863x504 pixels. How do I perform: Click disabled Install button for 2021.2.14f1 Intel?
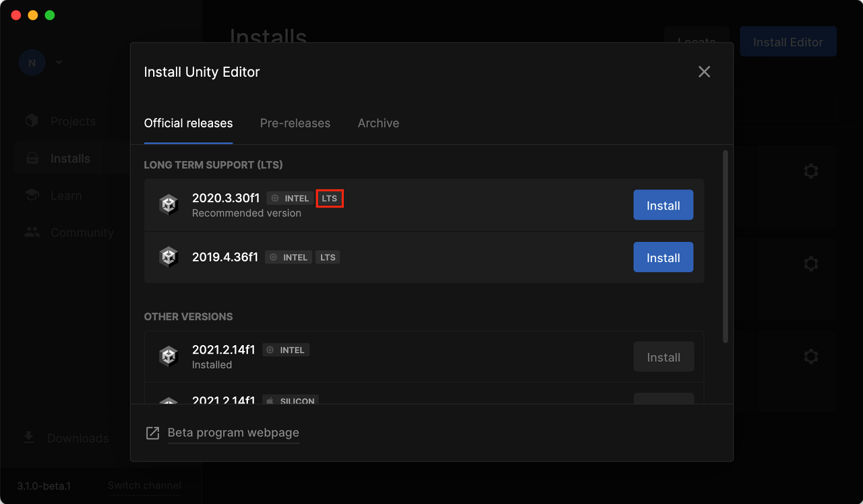click(x=663, y=357)
